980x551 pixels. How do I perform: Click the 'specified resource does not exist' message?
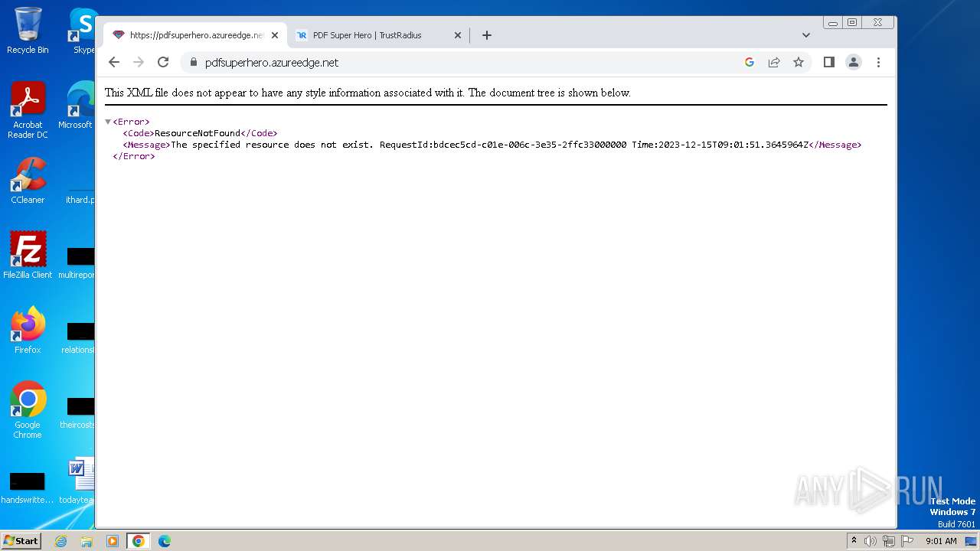[273, 145]
